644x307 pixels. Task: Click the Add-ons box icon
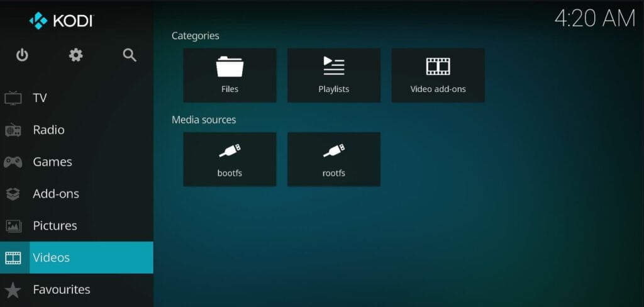point(13,194)
